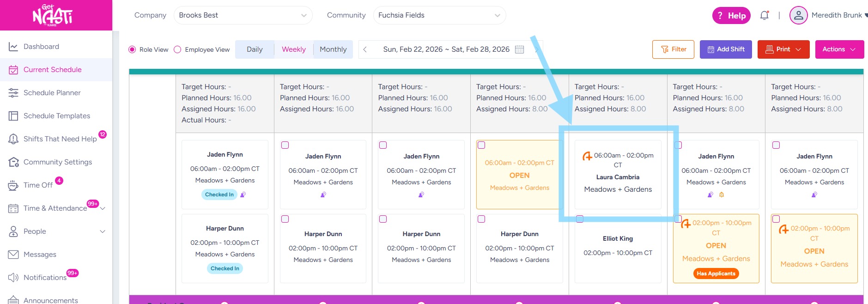Select the Employee View radio button

tap(177, 49)
